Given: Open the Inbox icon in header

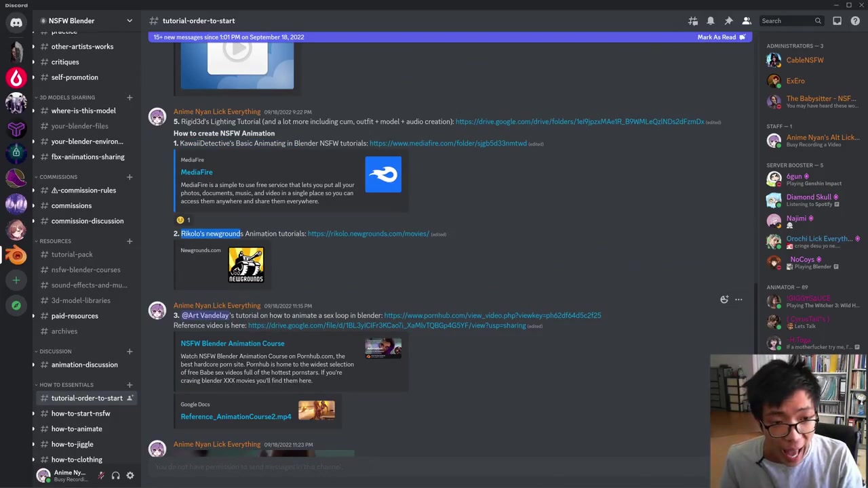Looking at the screenshot, I should point(837,21).
